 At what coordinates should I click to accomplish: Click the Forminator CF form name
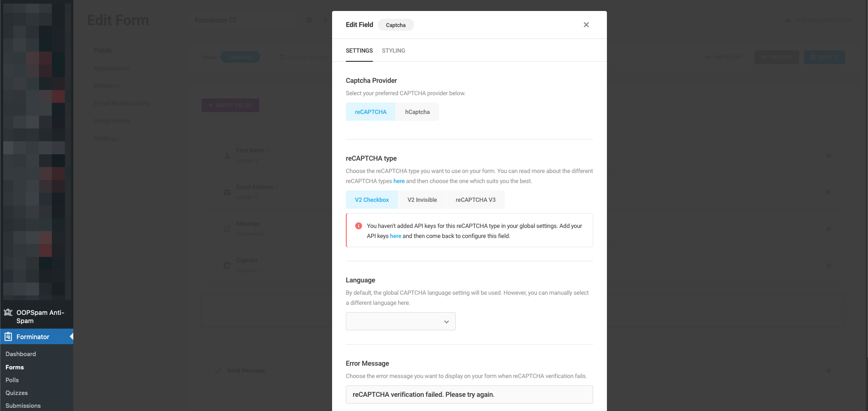216,20
